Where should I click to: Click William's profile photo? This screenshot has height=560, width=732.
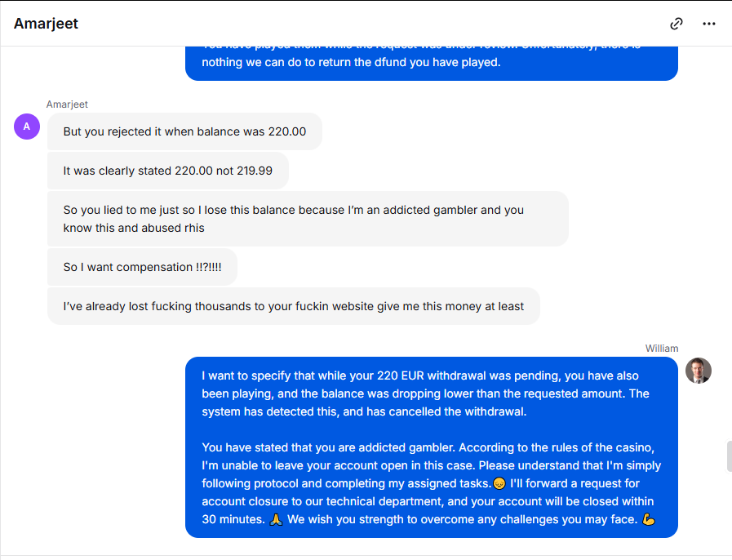(x=698, y=371)
